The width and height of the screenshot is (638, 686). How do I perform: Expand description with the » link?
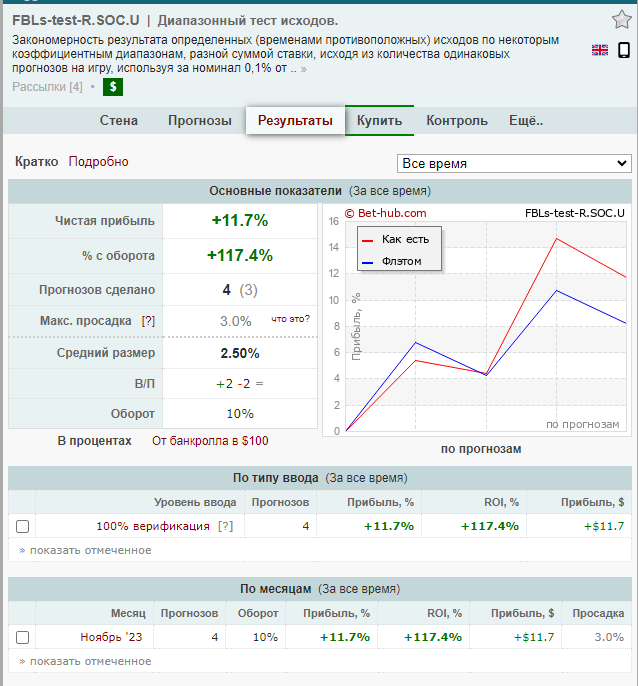point(304,69)
